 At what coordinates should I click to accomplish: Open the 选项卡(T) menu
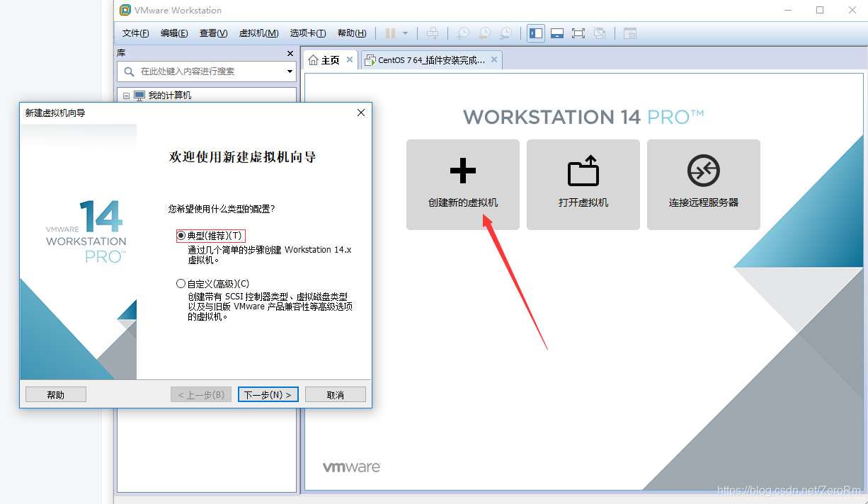click(x=308, y=33)
